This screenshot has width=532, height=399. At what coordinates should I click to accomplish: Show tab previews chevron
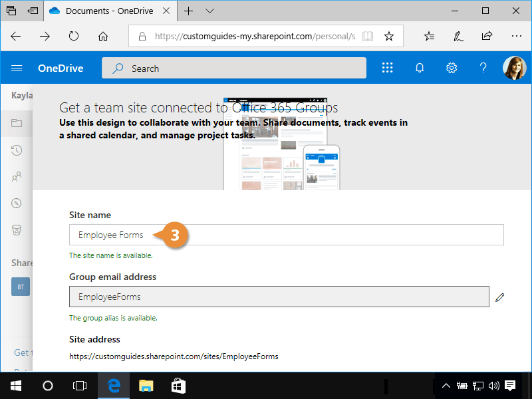tap(210, 11)
